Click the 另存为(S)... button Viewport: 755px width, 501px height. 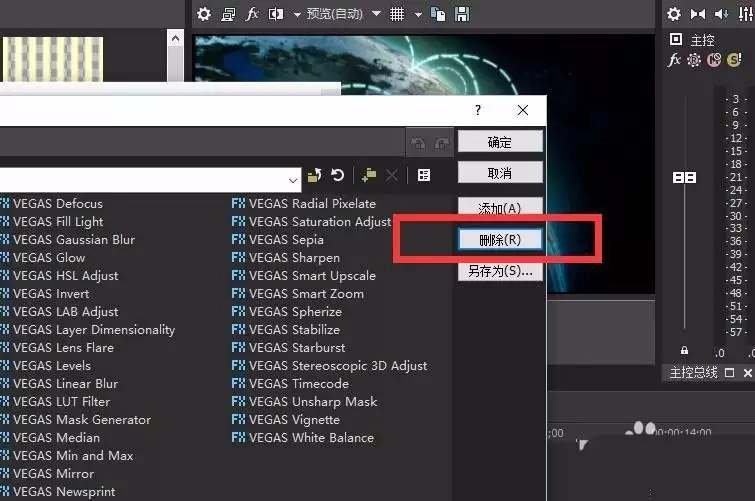tap(500, 271)
